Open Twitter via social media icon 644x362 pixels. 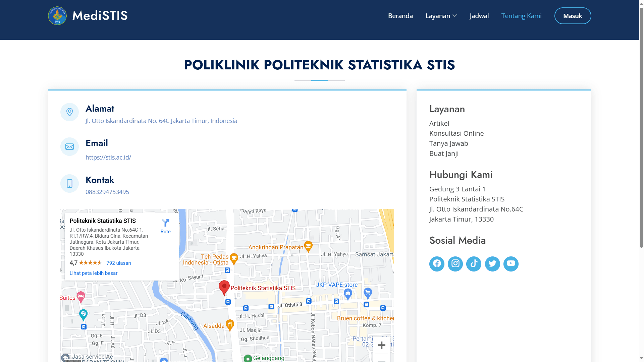pos(492,264)
